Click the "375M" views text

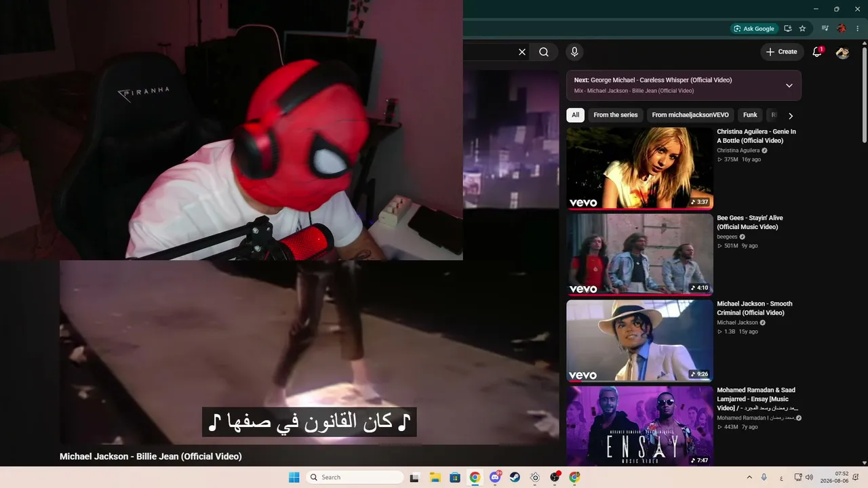click(731, 160)
